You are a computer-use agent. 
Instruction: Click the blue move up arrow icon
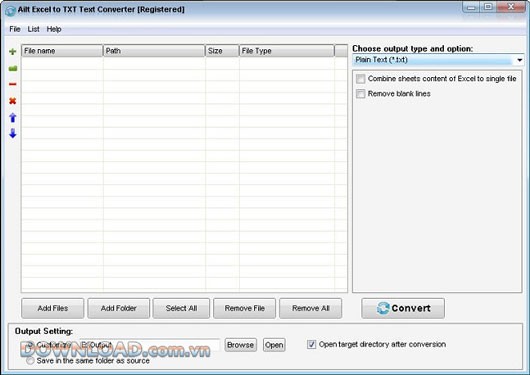[x=13, y=117]
